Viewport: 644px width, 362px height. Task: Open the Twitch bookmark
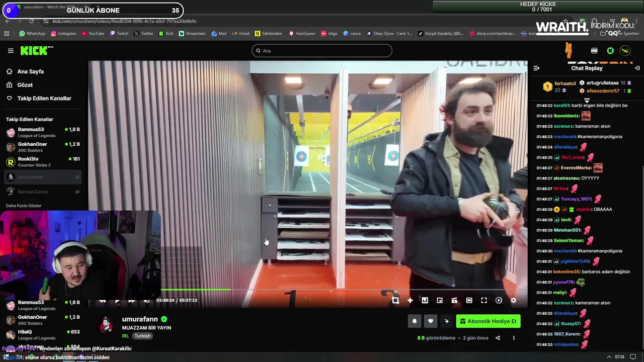(x=119, y=34)
